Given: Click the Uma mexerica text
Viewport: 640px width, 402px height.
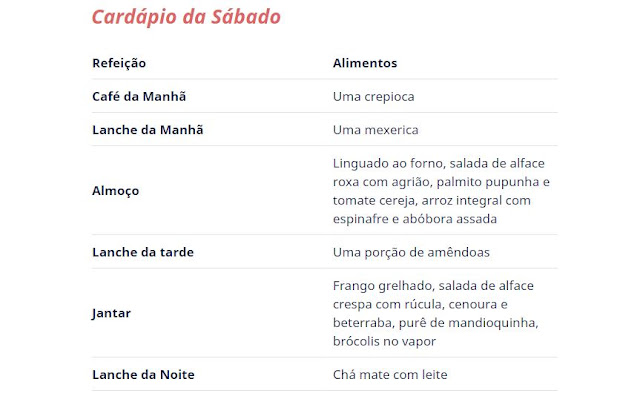Looking at the screenshot, I should (376, 130).
